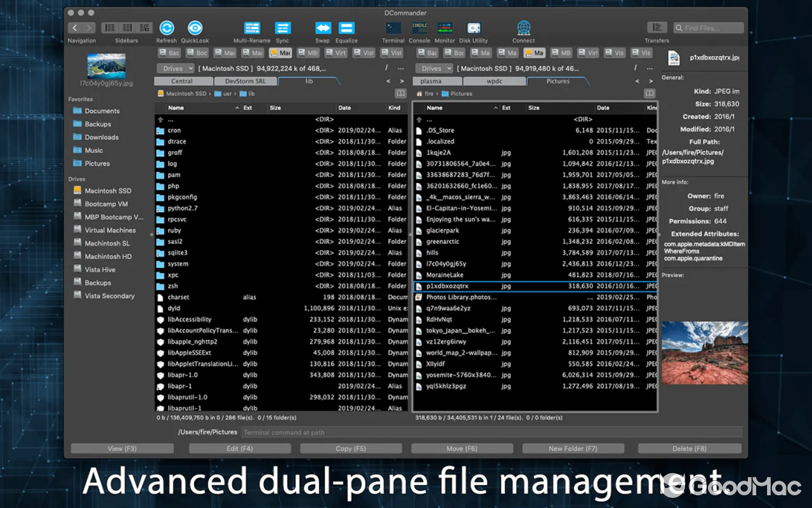The height and width of the screenshot is (508, 812).
Task: Swap the two file panes
Action: (x=322, y=27)
